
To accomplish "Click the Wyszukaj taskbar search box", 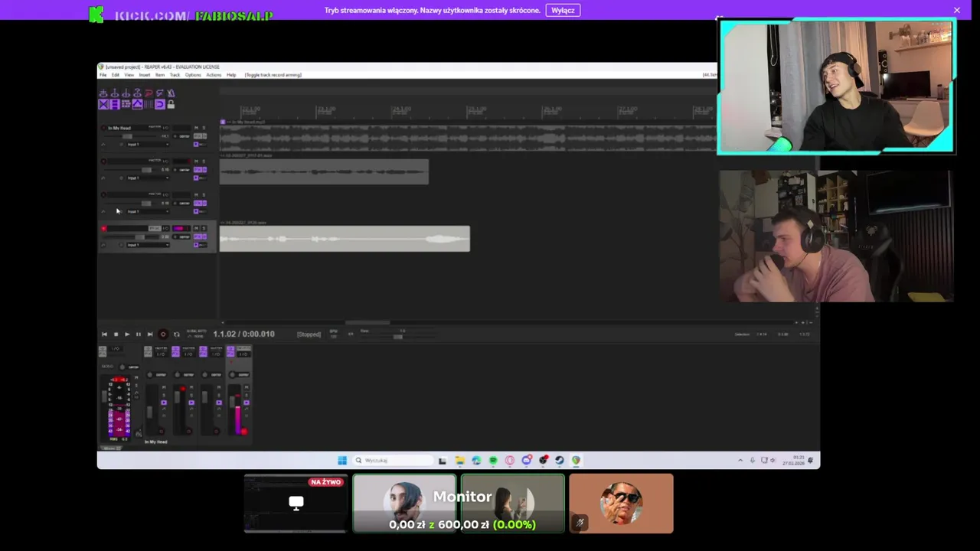I will click(393, 460).
